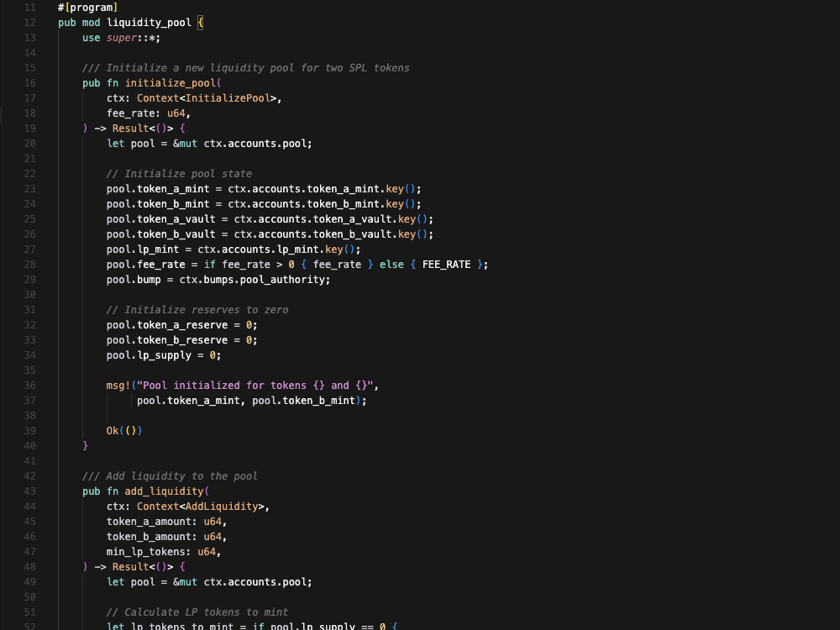Click pool.lp_supply = 0 on line 34
Viewport: 840px width, 630px height.
[164, 355]
